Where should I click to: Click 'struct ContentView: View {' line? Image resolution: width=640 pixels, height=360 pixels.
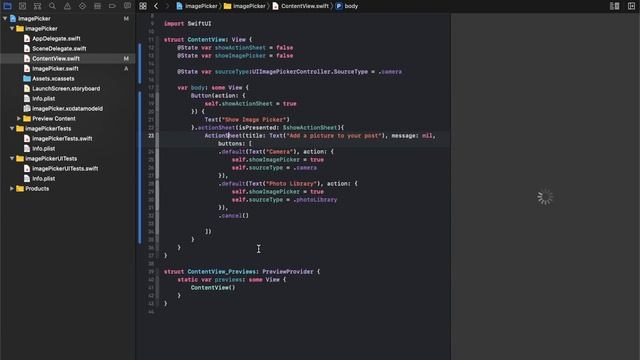click(x=208, y=40)
